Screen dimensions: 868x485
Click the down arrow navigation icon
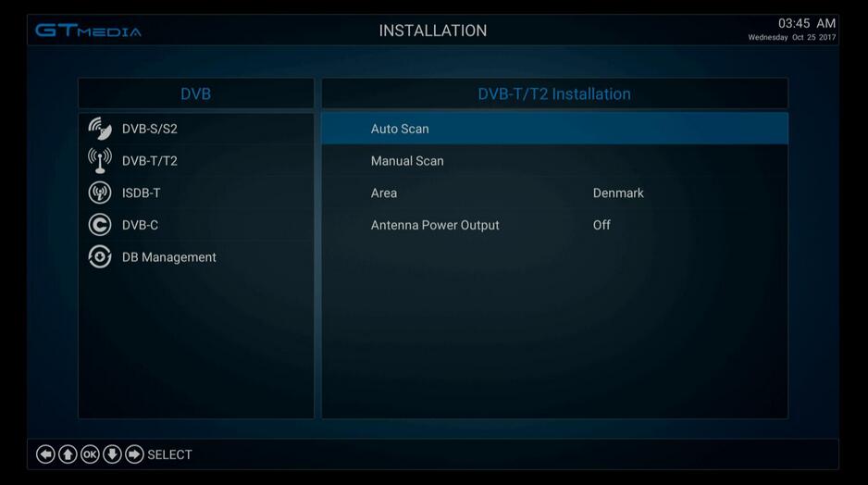click(x=112, y=454)
